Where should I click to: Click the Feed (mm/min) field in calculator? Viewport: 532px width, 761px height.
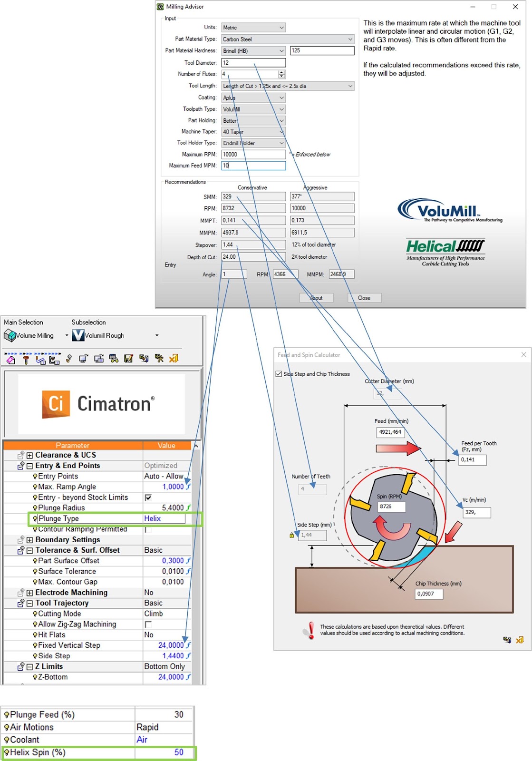390,432
